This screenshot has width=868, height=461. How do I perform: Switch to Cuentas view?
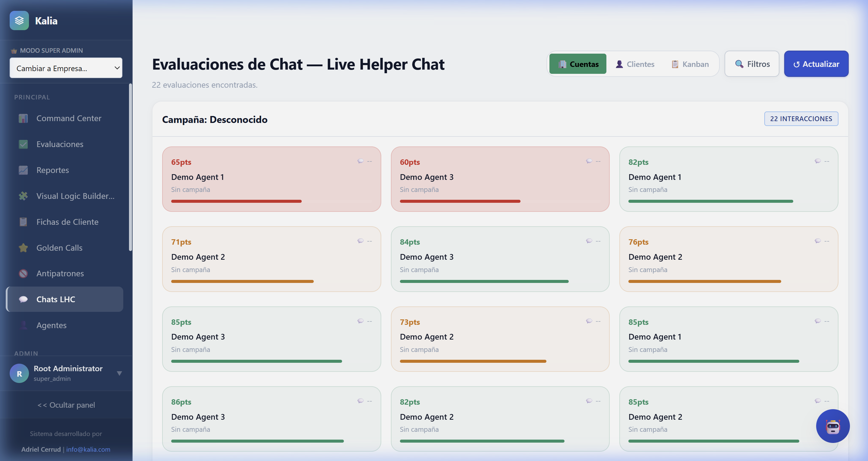578,64
